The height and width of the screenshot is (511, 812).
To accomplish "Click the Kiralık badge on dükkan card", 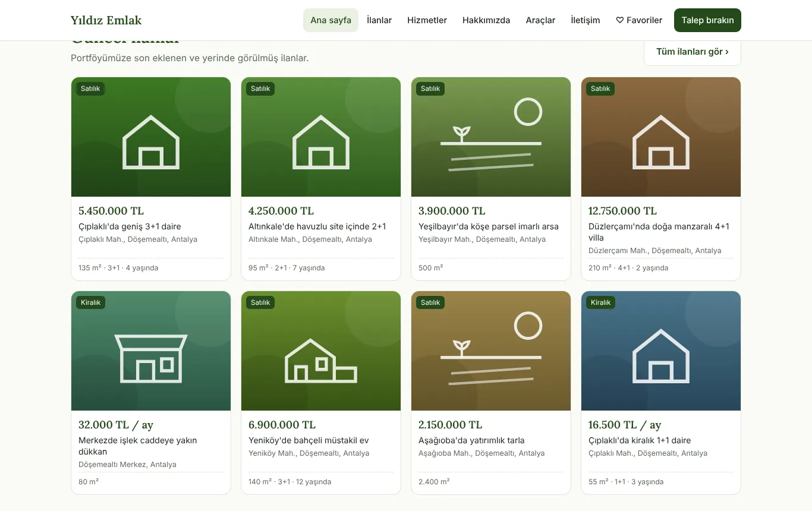I will coord(90,302).
